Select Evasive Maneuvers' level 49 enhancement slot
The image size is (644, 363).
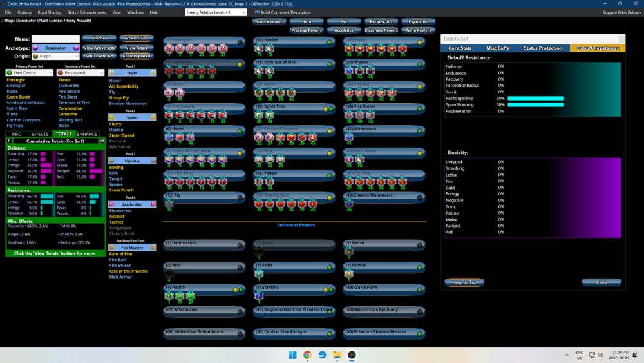(x=348, y=204)
